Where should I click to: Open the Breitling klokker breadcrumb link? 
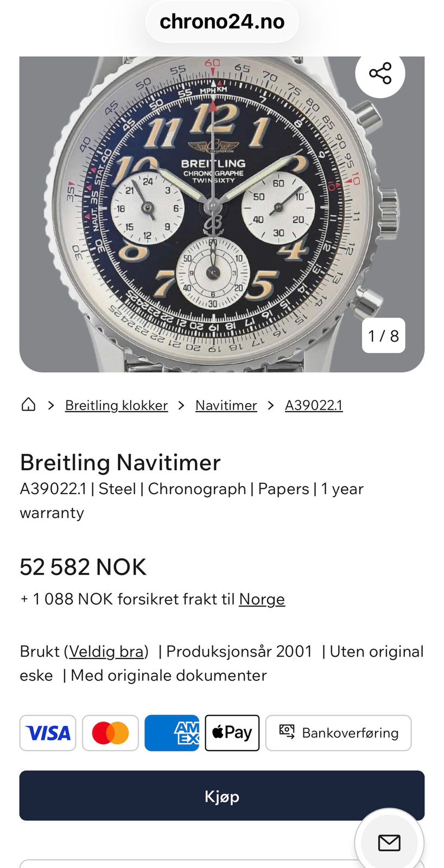tap(116, 405)
